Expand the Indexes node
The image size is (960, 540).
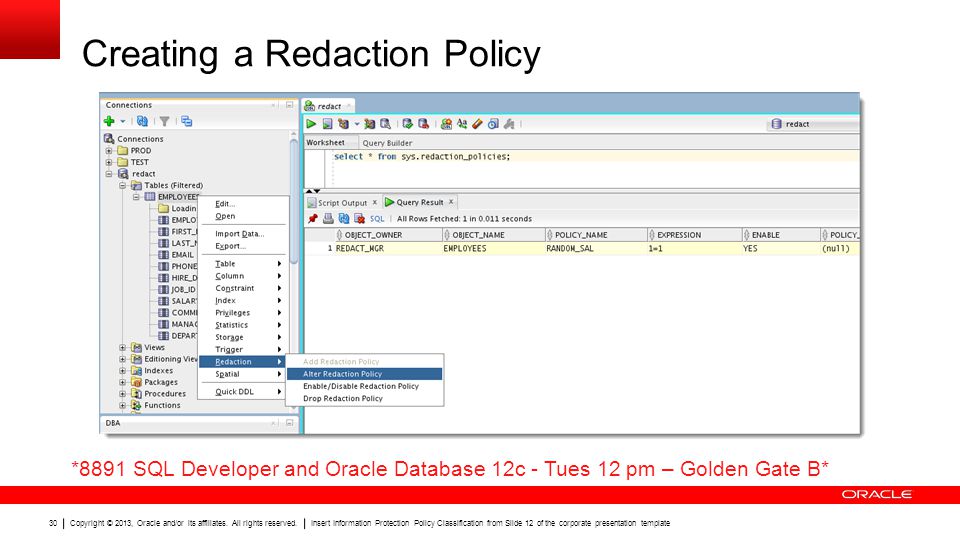click(122, 370)
